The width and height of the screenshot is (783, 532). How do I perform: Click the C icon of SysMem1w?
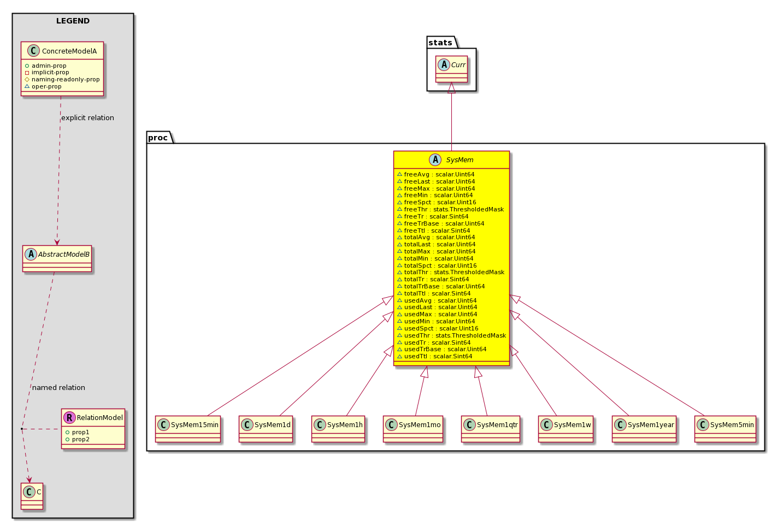[x=546, y=424]
